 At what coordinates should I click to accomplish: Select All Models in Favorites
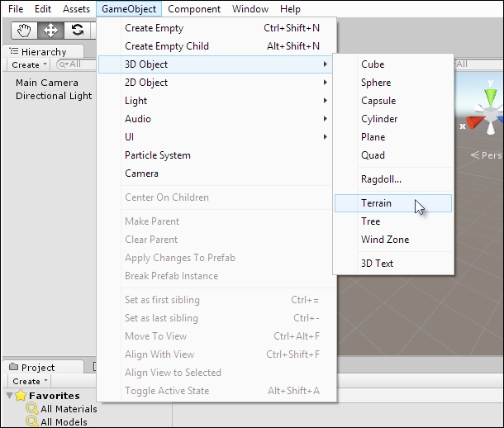point(64,421)
